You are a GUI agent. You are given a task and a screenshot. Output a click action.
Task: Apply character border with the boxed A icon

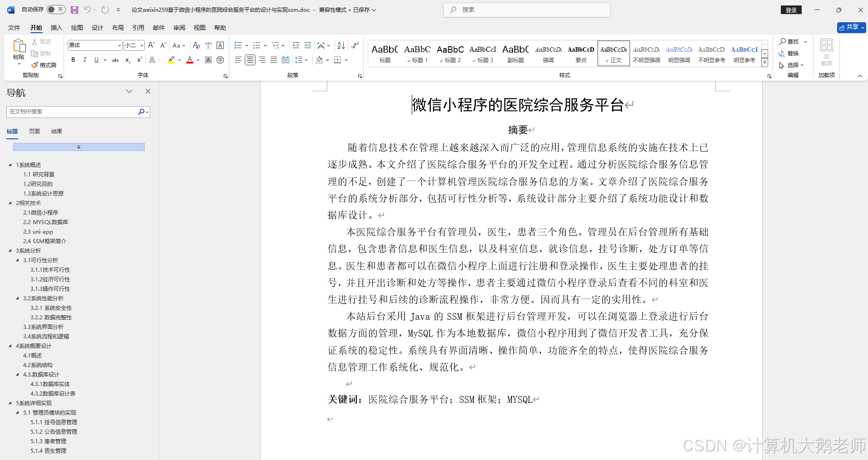pos(220,45)
